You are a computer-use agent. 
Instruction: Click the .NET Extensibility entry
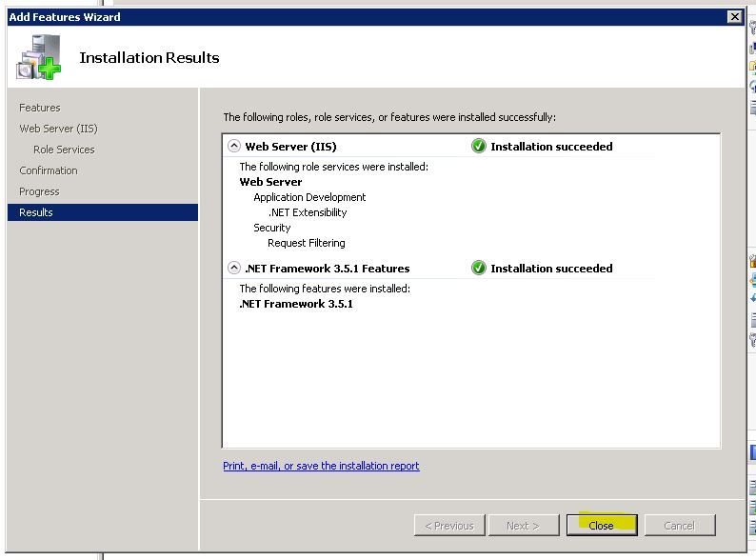point(308,212)
